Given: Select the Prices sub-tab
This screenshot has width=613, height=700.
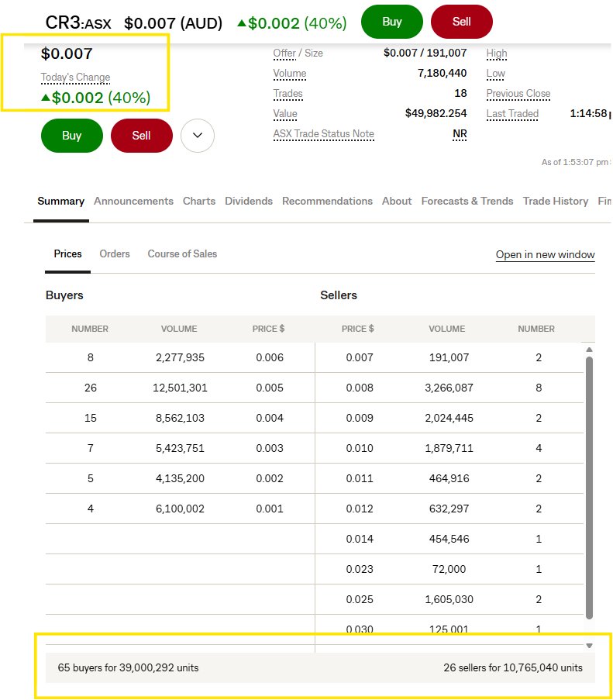Looking at the screenshot, I should point(68,254).
